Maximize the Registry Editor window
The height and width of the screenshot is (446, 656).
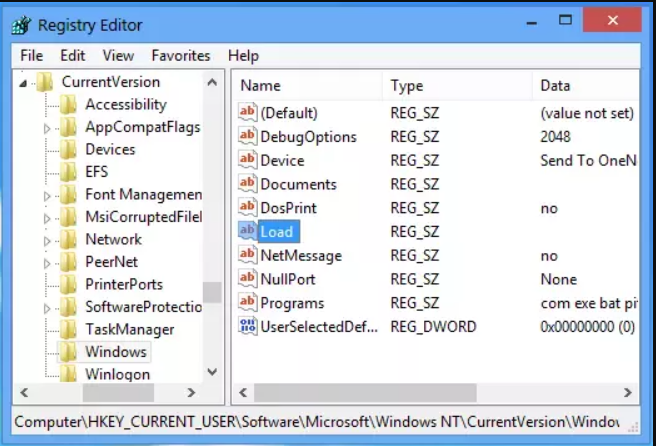point(565,20)
